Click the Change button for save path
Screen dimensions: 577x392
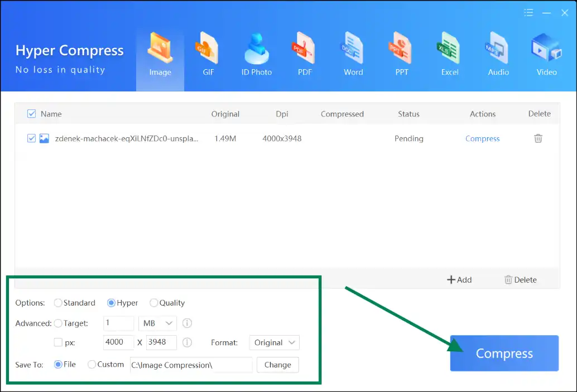click(x=278, y=365)
